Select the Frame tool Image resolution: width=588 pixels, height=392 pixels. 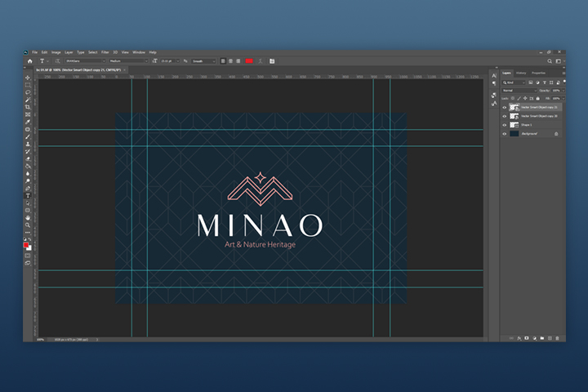pos(28,114)
